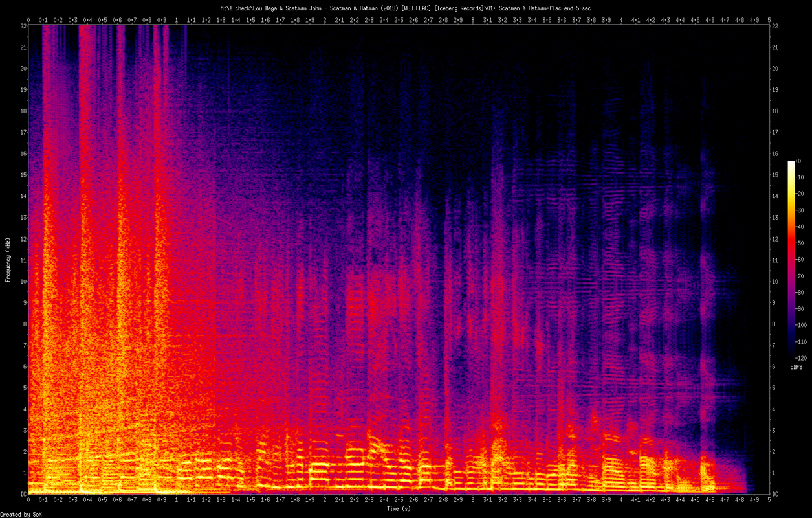812x518 pixels.
Task: Select the "-90" tick on the dBFS scale
Action: pyautogui.click(x=800, y=309)
